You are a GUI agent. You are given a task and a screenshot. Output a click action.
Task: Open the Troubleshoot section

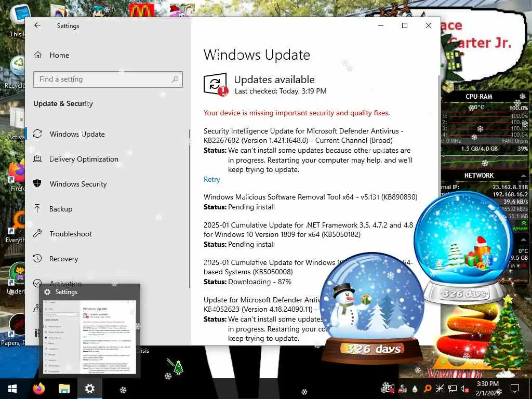pos(71,234)
